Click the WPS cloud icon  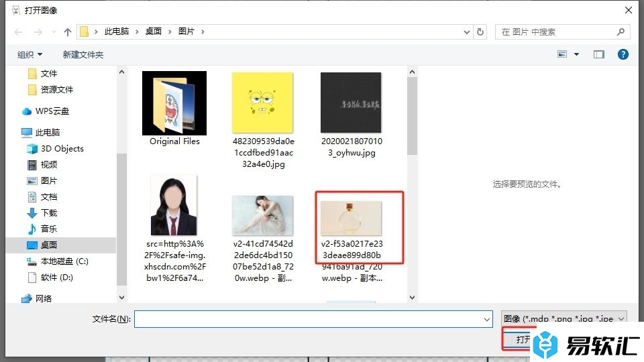(27, 111)
